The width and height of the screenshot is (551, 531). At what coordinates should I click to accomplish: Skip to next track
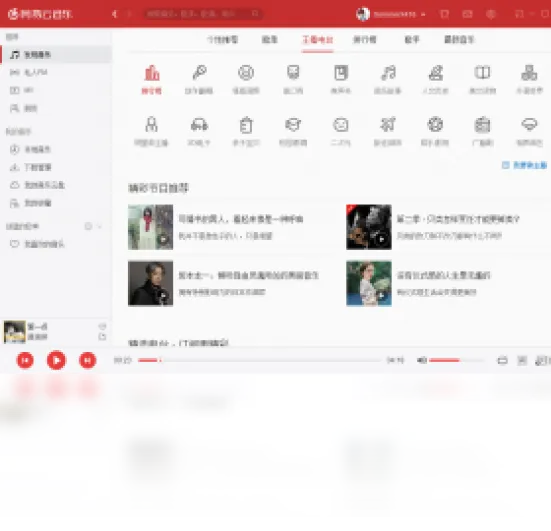(87, 360)
